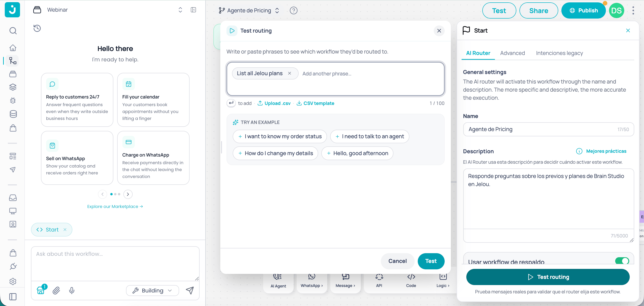Add example How do I change my details
This screenshot has height=306, width=644.
pyautogui.click(x=275, y=153)
